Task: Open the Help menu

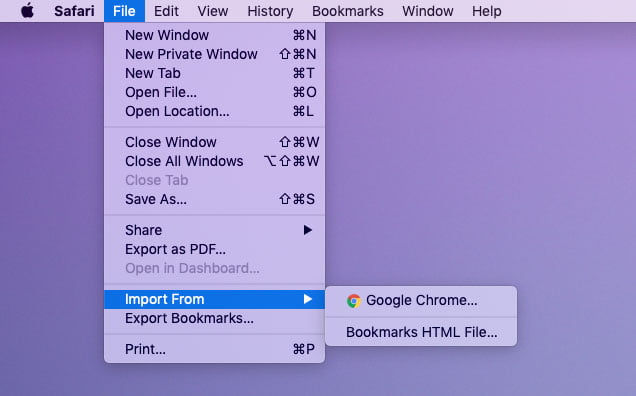Action: [486, 11]
